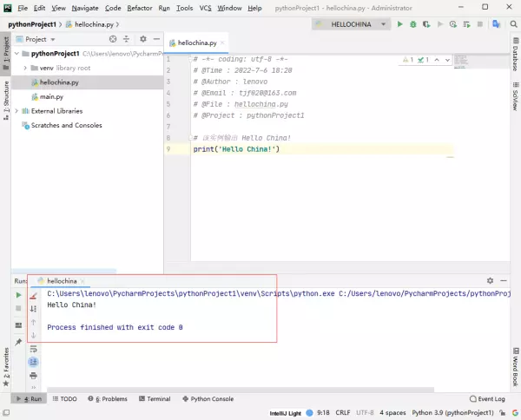
Task: Start debugging with the bug icon
Action: pos(413,24)
